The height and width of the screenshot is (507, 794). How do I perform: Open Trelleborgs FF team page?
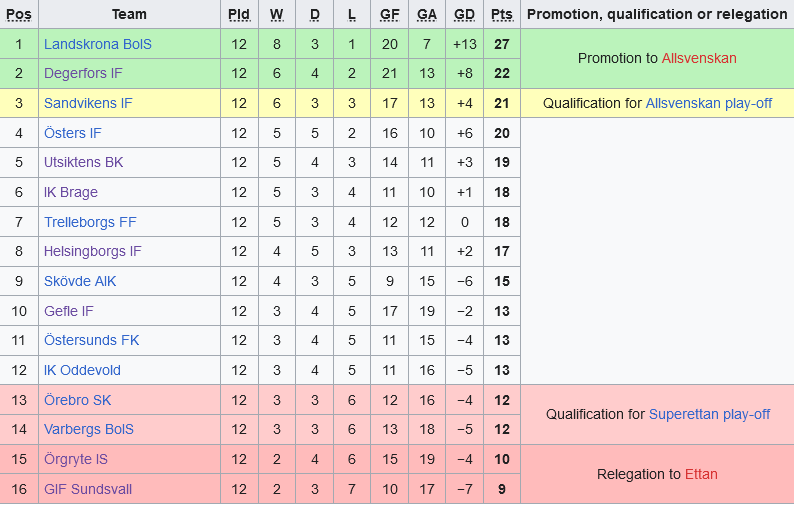point(90,222)
